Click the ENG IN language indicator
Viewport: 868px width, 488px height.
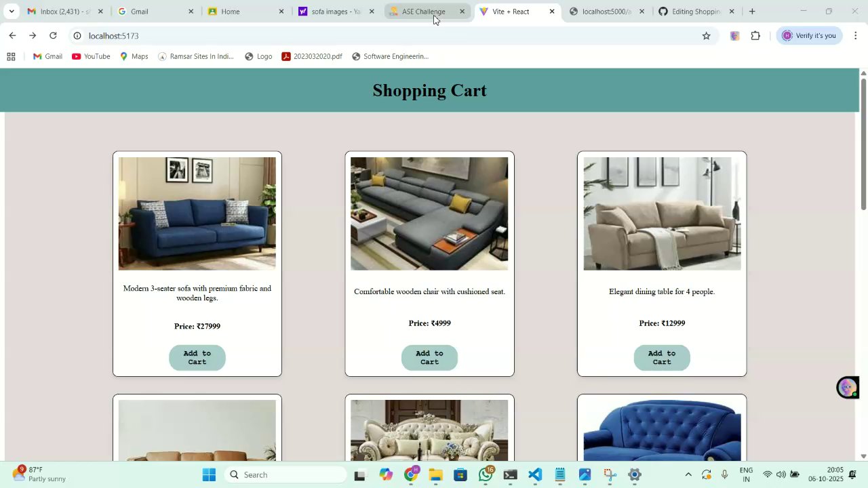pyautogui.click(x=746, y=474)
